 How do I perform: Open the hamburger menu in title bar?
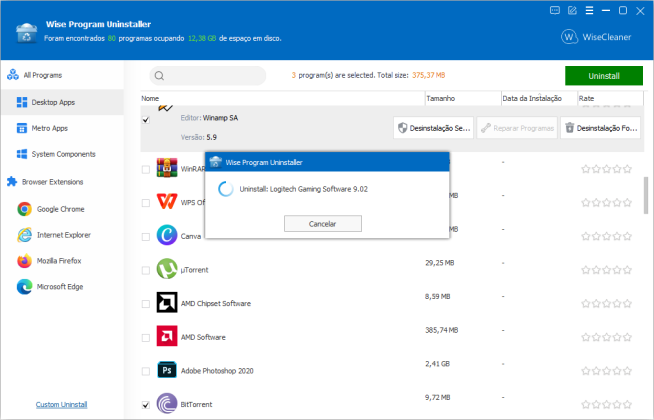click(x=589, y=10)
